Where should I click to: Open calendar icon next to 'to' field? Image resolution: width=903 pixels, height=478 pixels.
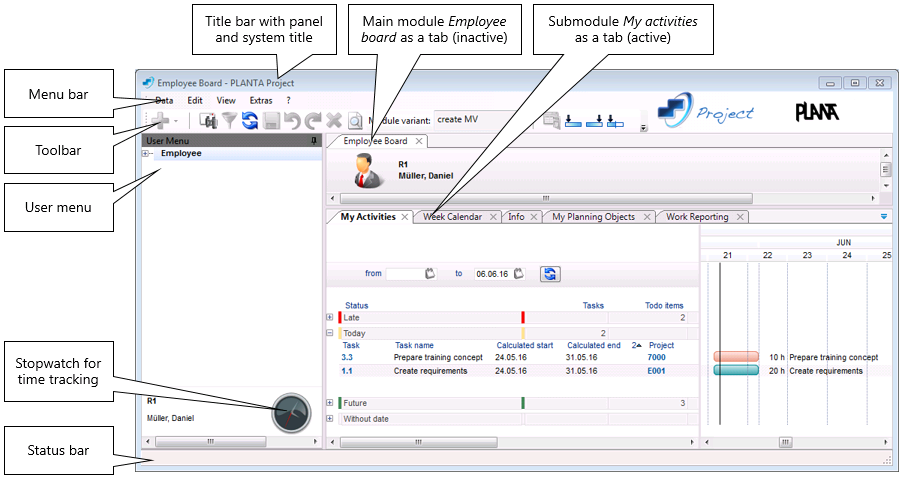tap(519, 274)
